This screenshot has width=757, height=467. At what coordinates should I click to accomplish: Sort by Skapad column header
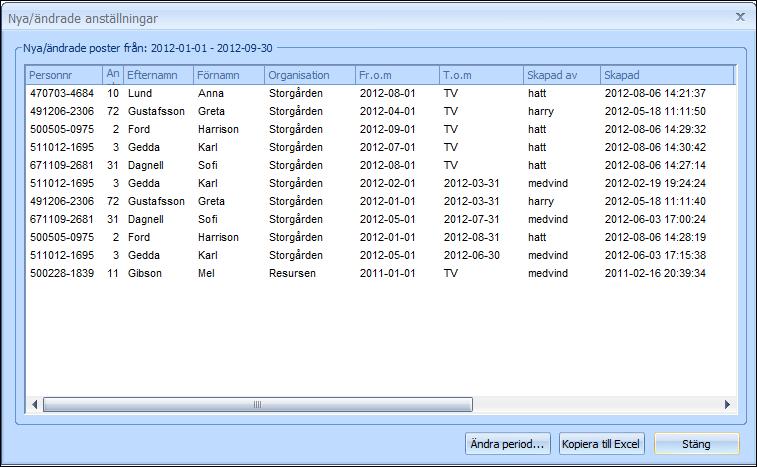pos(667,75)
